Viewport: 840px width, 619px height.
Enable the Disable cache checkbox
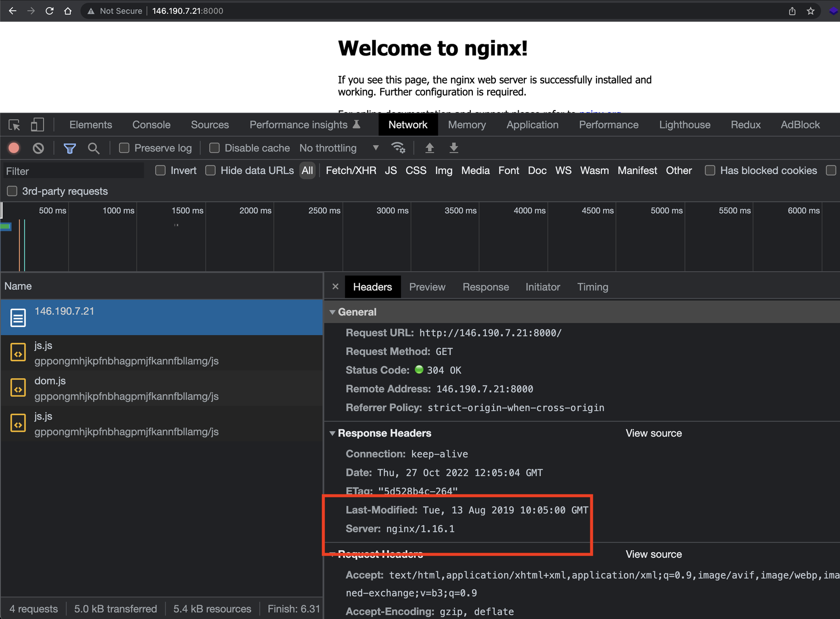214,148
